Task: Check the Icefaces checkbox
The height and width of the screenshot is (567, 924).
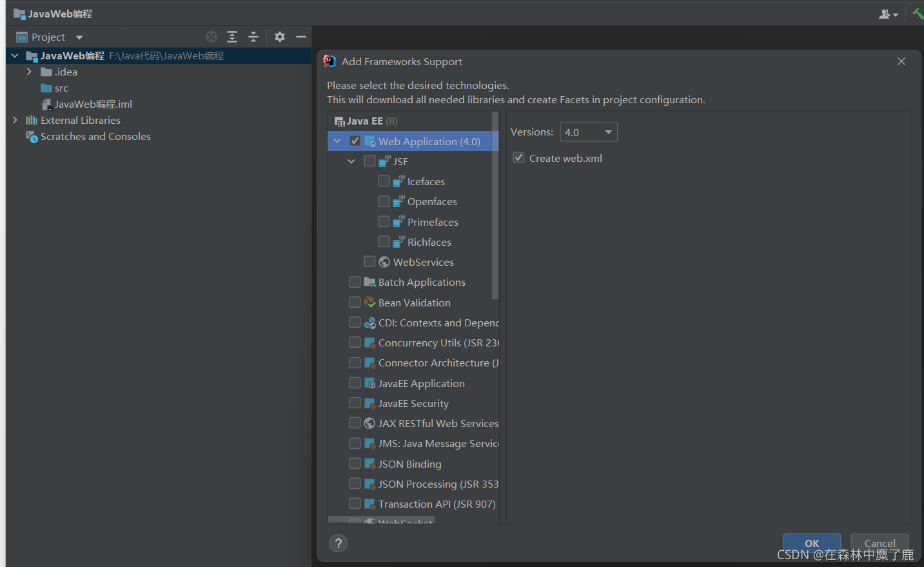Action: tap(384, 181)
